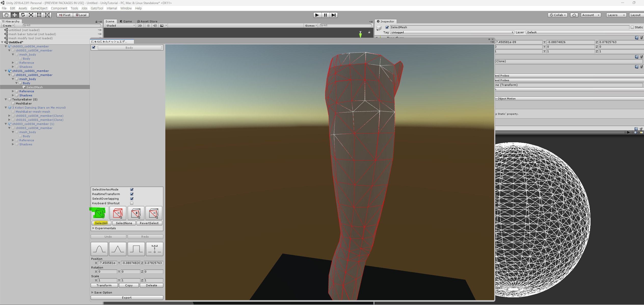This screenshot has height=305, width=644.
Task: Switch to the Game tab
Action: pos(126,21)
